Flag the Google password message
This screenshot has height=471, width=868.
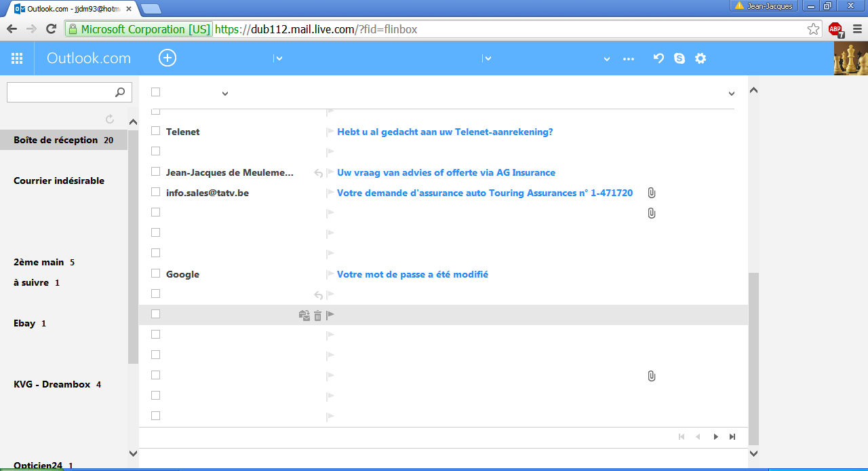330,274
